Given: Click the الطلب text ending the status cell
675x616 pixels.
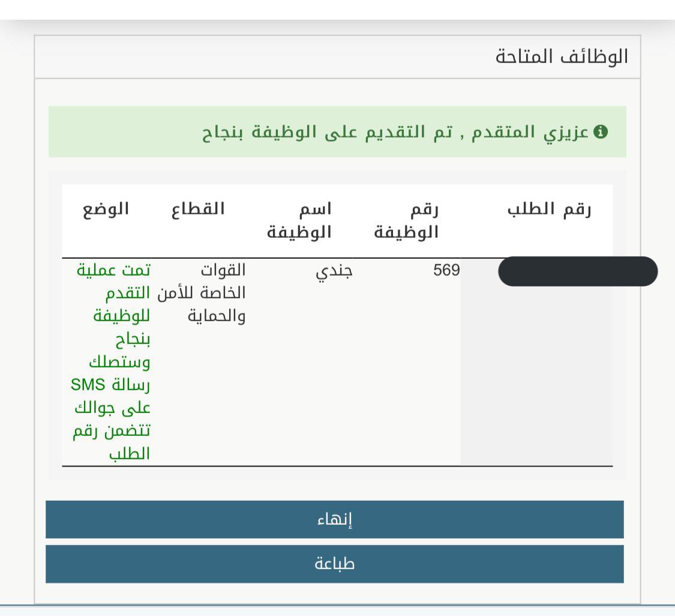Looking at the screenshot, I should [x=129, y=454].
